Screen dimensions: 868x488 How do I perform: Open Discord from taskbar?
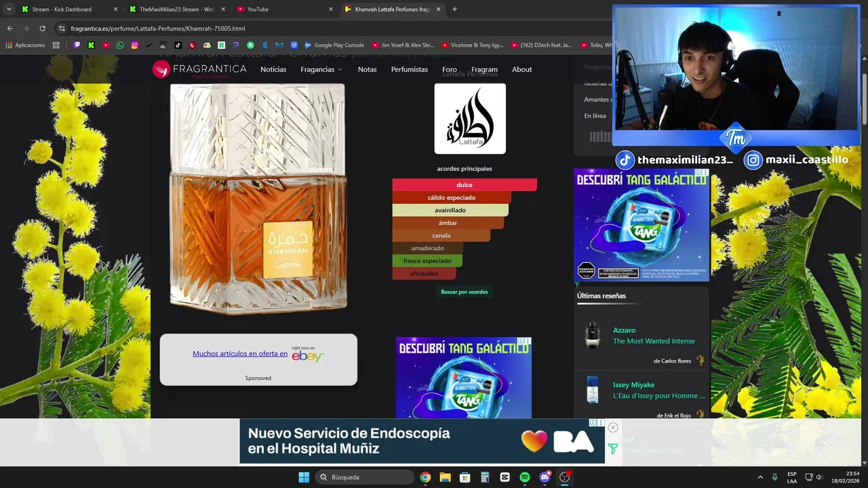[x=545, y=477]
